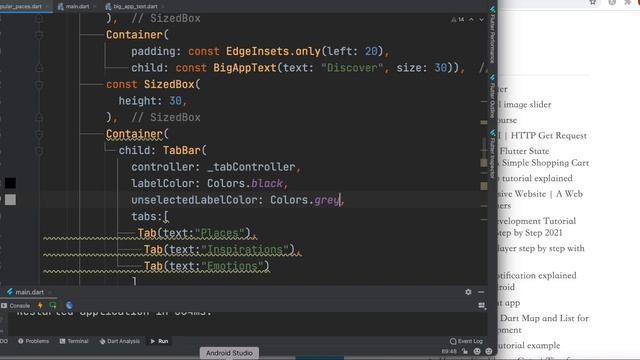
Task: Click the Android Studio dock tooltip label
Action: pyautogui.click(x=229, y=353)
